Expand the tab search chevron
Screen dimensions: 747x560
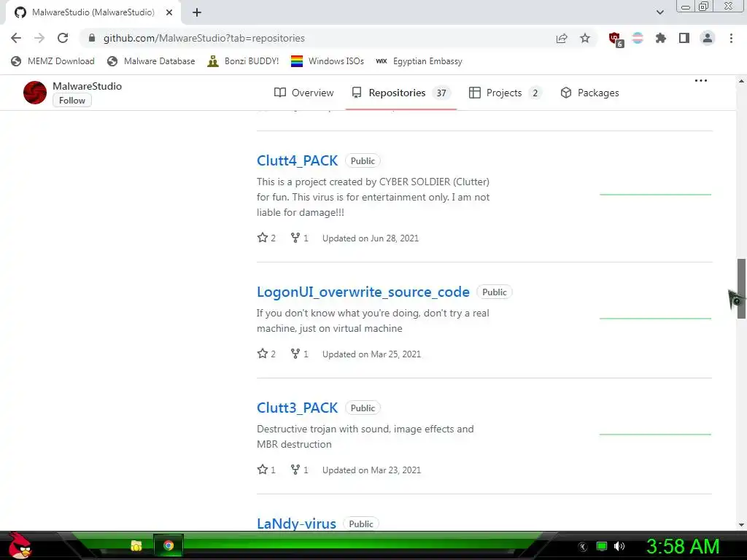tap(659, 12)
